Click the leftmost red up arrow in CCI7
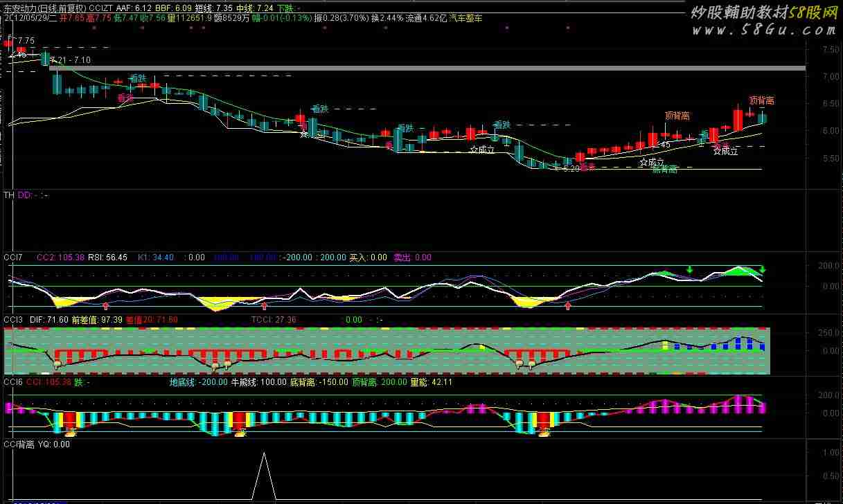 106,305
